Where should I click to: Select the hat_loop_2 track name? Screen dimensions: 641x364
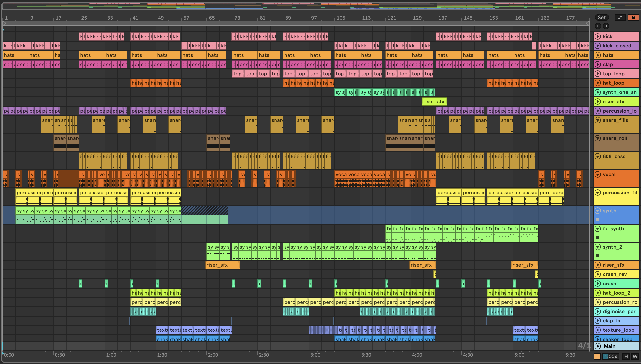tap(616, 293)
